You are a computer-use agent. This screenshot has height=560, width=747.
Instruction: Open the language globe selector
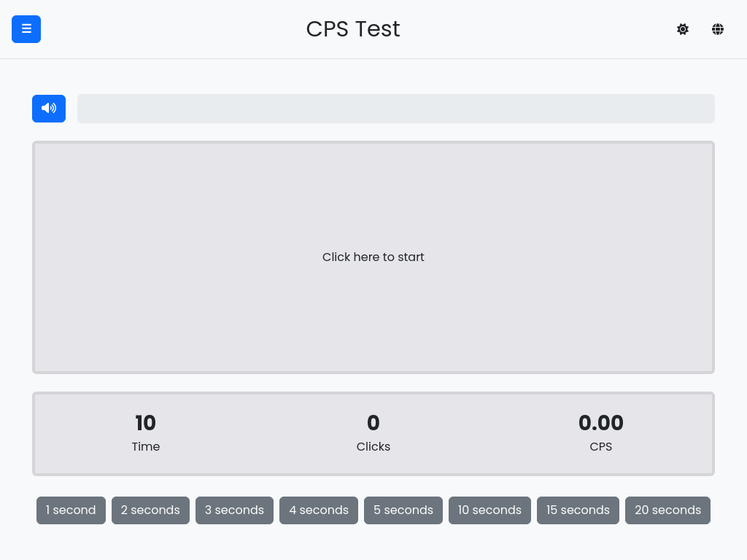point(718,29)
